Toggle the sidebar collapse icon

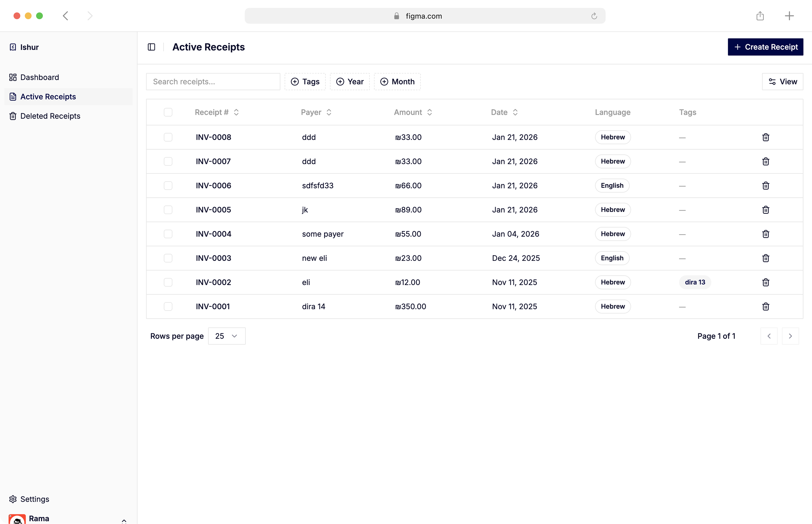pyautogui.click(x=151, y=47)
